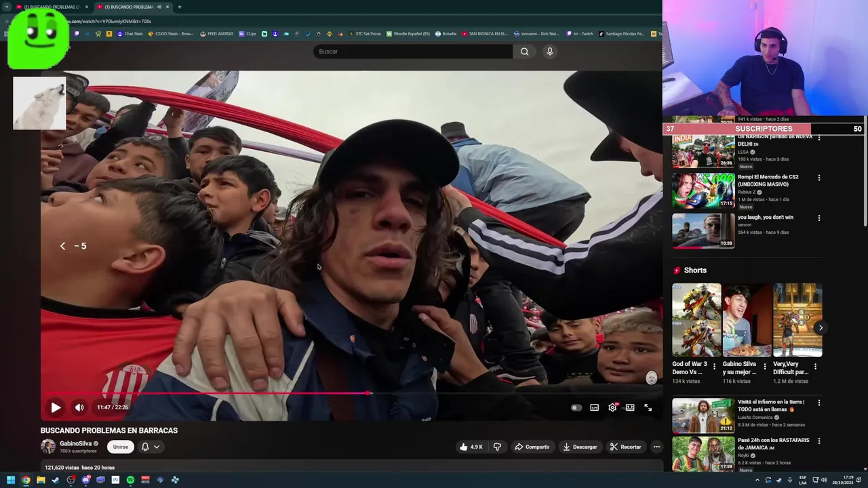Click the magnifier search button

pos(524,52)
